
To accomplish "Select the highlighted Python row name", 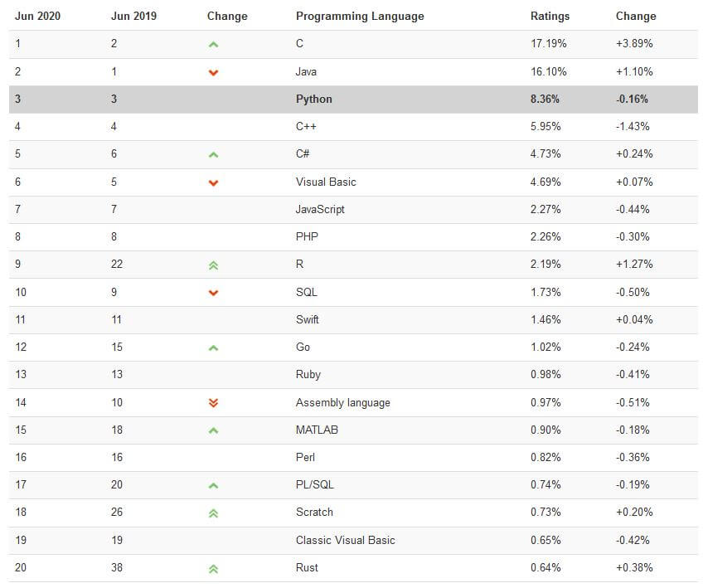I will coord(314,100).
